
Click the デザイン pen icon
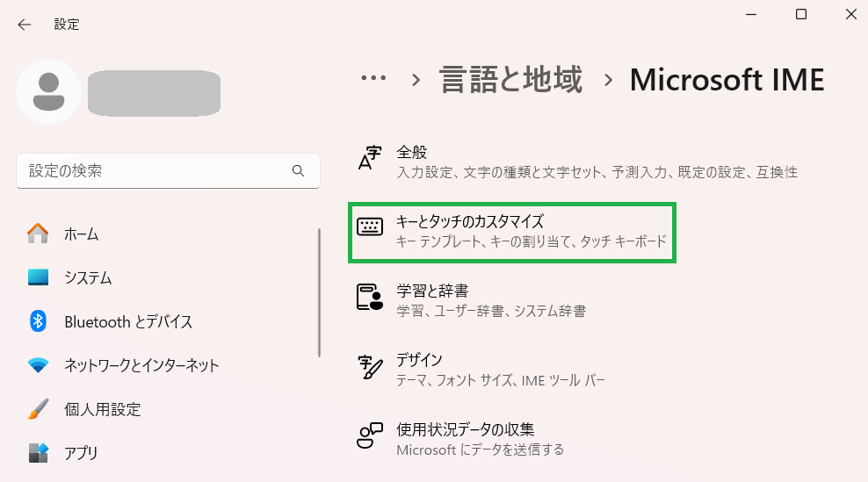[x=370, y=368]
